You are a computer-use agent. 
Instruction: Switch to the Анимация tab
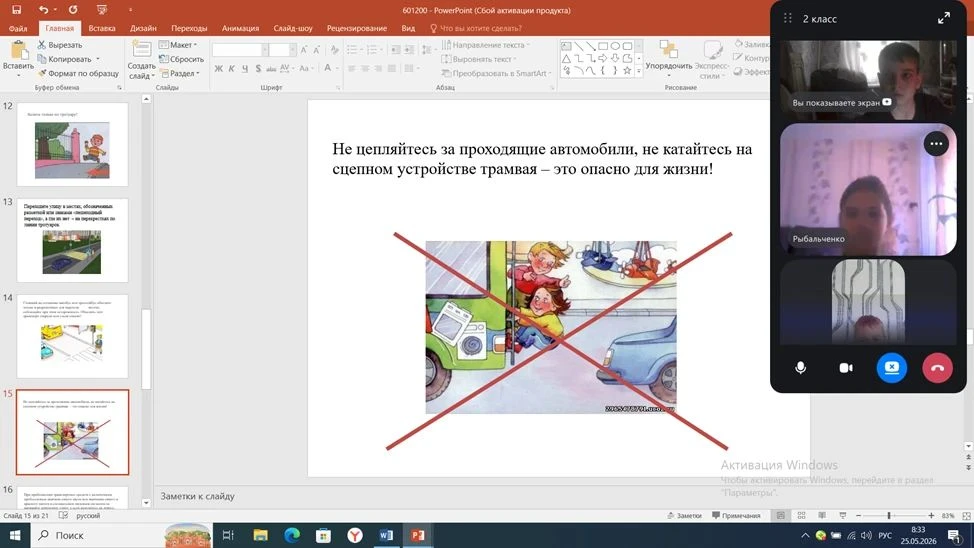coord(240,28)
